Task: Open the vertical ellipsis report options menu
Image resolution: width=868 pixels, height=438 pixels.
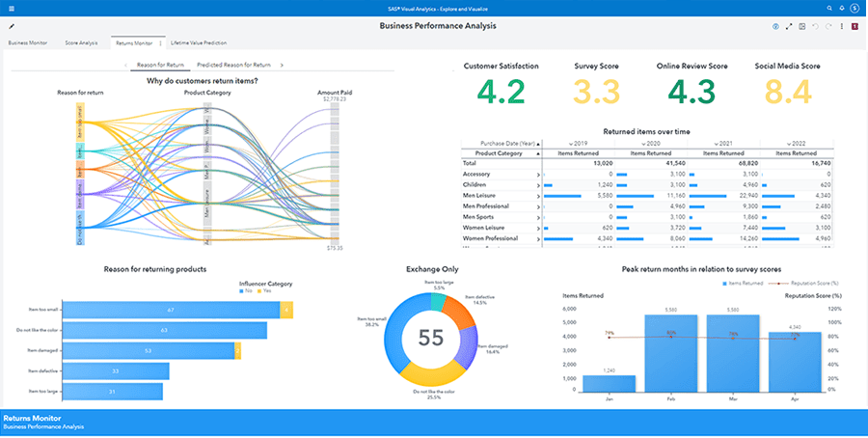Action: [x=842, y=27]
